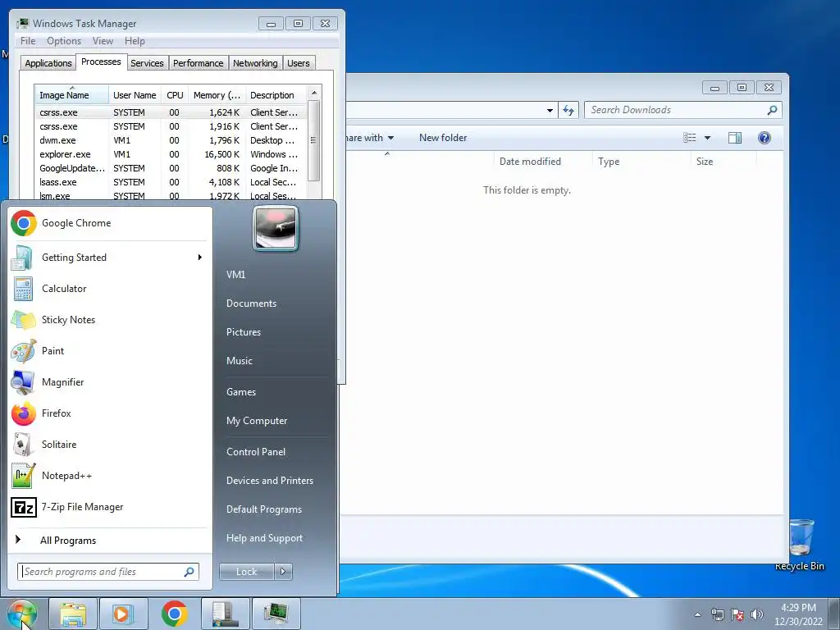Switch to the Performance tab
The height and width of the screenshot is (630, 840).
click(x=198, y=63)
